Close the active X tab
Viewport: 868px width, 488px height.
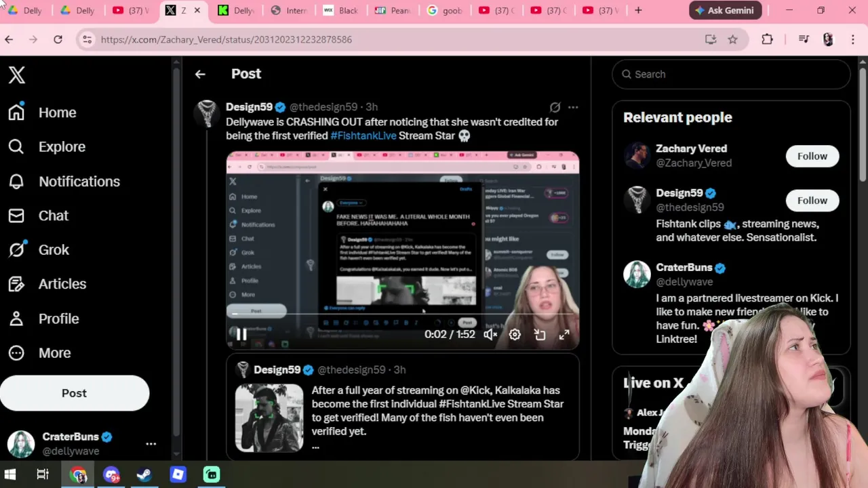coord(197,10)
